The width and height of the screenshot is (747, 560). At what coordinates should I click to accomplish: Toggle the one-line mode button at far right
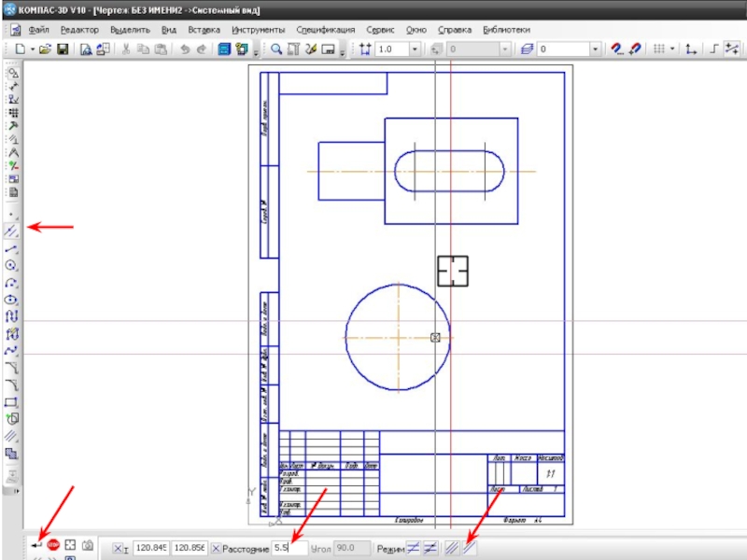471,549
